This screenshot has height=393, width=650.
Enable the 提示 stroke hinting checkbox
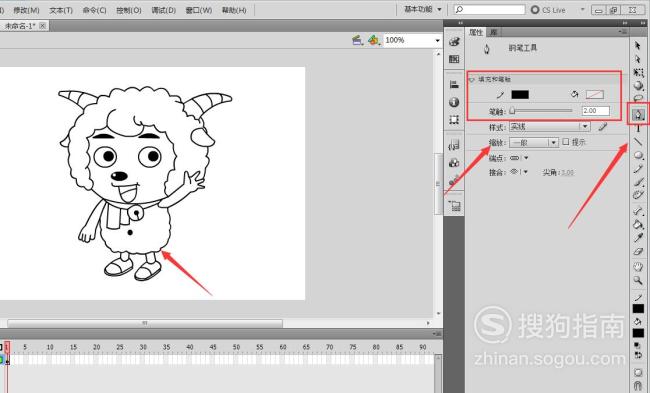pyautogui.click(x=566, y=142)
